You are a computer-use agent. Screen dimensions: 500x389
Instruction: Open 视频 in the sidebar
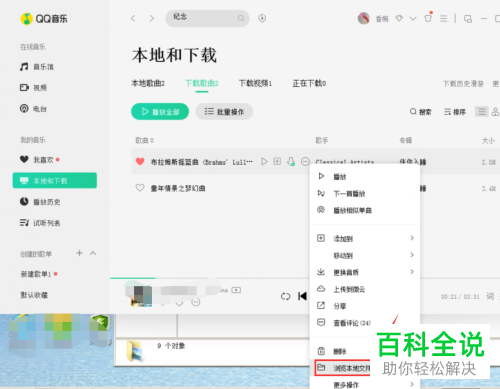click(33, 88)
